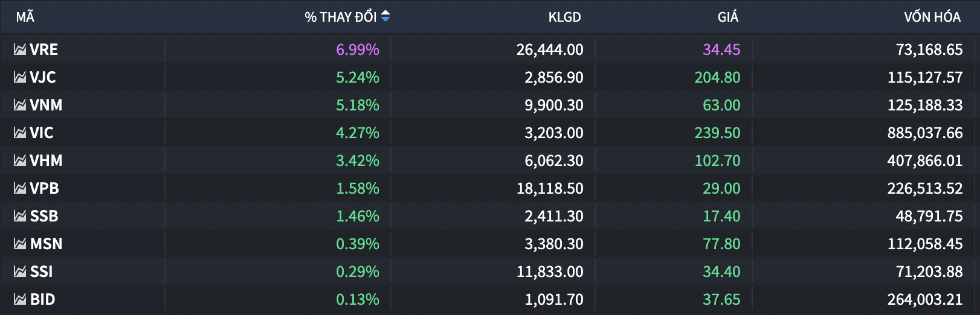Open the chart icon for VIC

(x=20, y=133)
